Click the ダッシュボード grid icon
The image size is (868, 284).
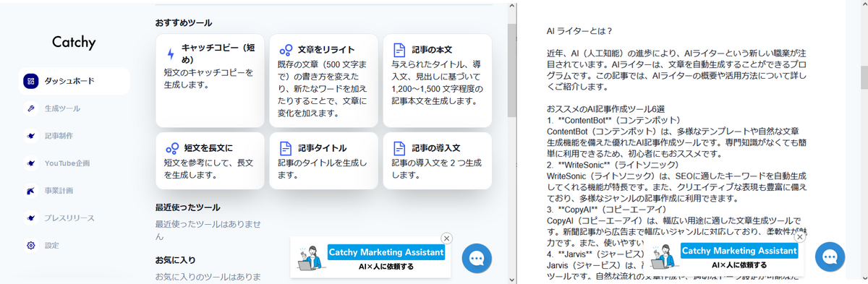(30, 81)
